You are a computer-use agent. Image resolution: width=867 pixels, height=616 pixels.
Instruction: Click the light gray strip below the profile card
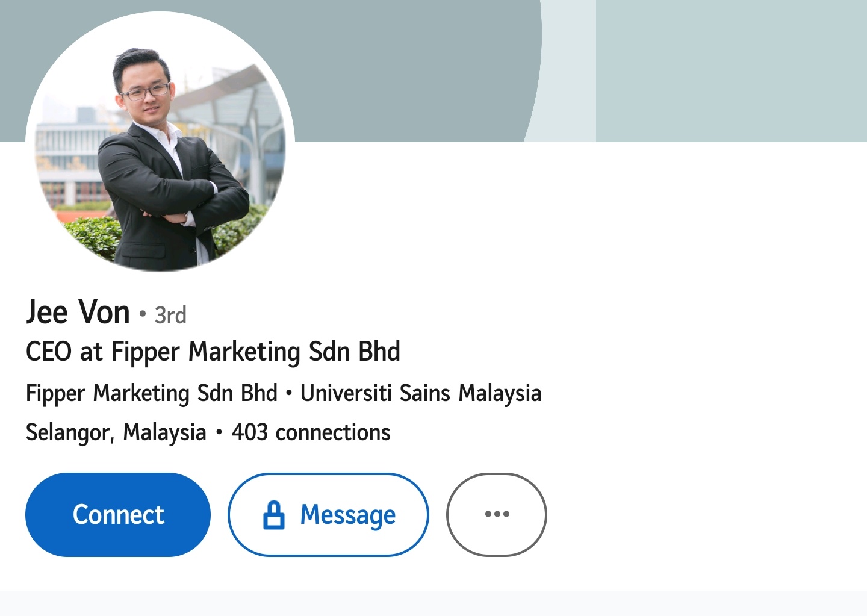[x=433, y=603]
